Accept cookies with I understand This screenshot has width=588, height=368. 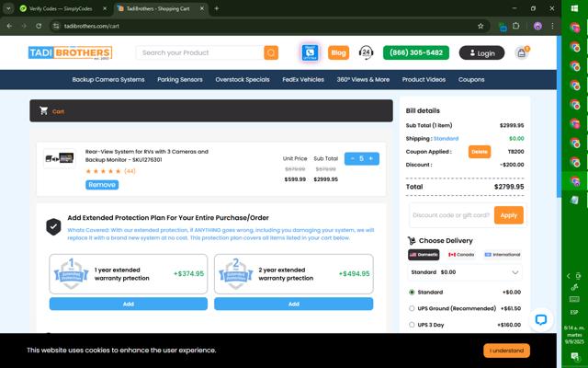point(506,351)
